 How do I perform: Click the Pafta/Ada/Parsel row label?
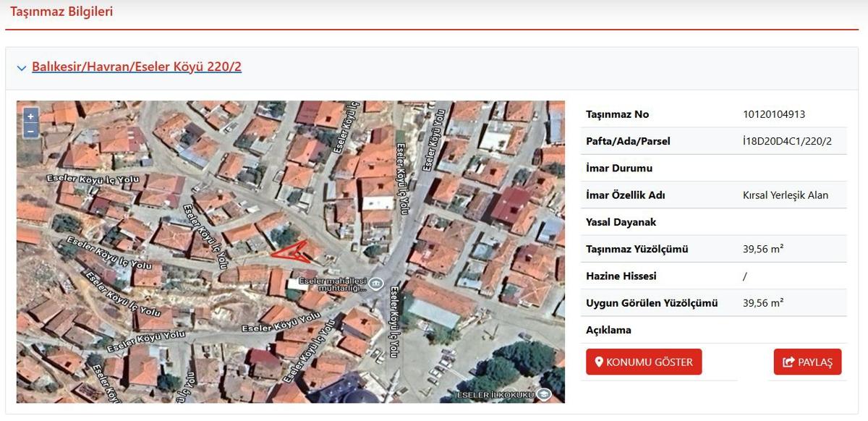point(628,141)
